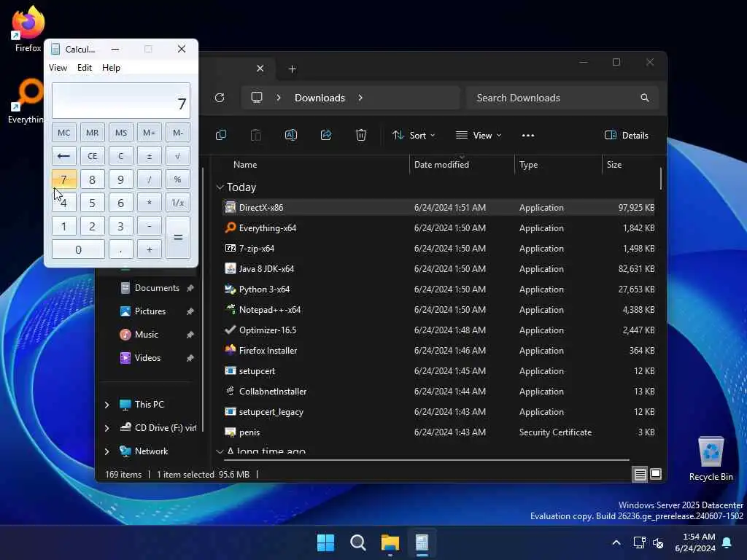Click the Windows Start button
The width and height of the screenshot is (747, 560).
pyautogui.click(x=326, y=542)
